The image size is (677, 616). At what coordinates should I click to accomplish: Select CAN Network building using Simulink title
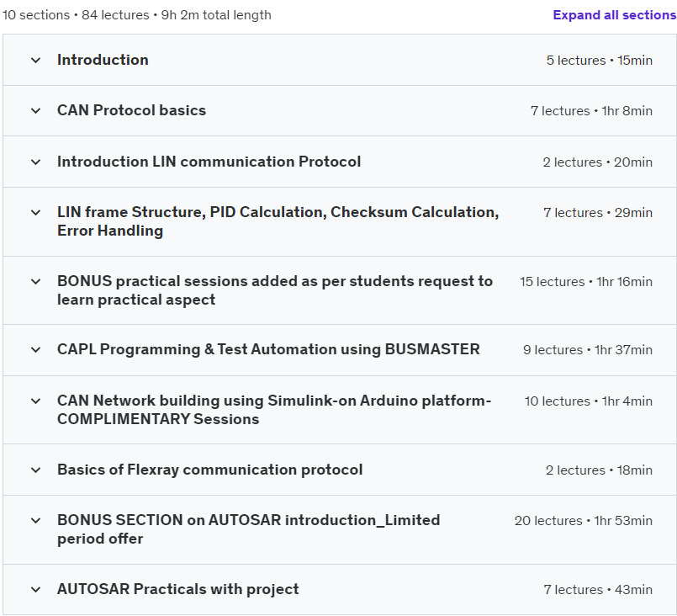tap(274, 410)
